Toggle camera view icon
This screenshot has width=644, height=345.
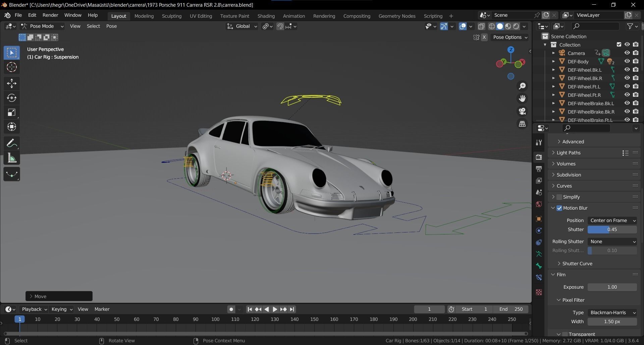click(x=522, y=111)
